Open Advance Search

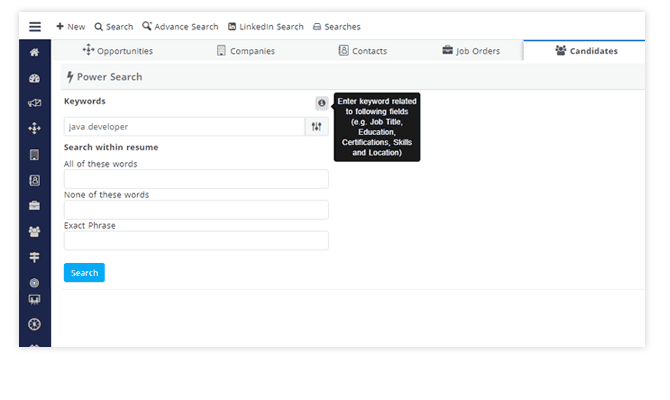tap(180, 26)
